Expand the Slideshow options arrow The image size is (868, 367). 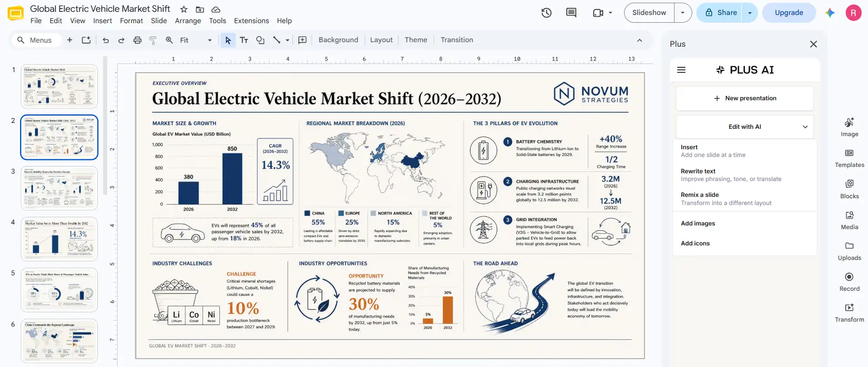point(683,13)
